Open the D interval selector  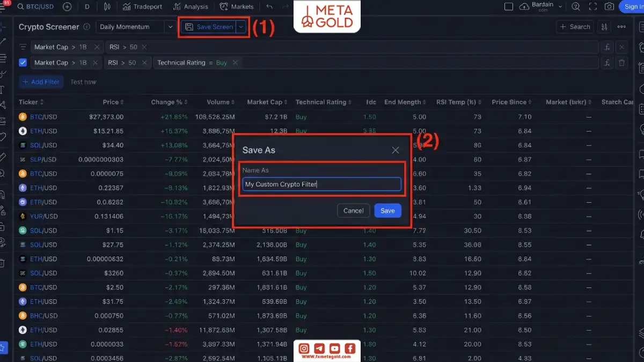tap(87, 7)
